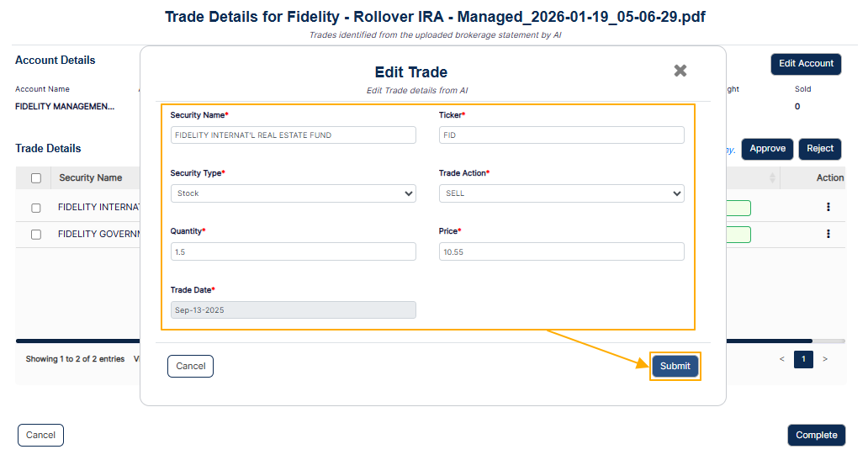The width and height of the screenshot is (868, 460).
Task: Open the Security Type dropdown
Action: point(294,193)
